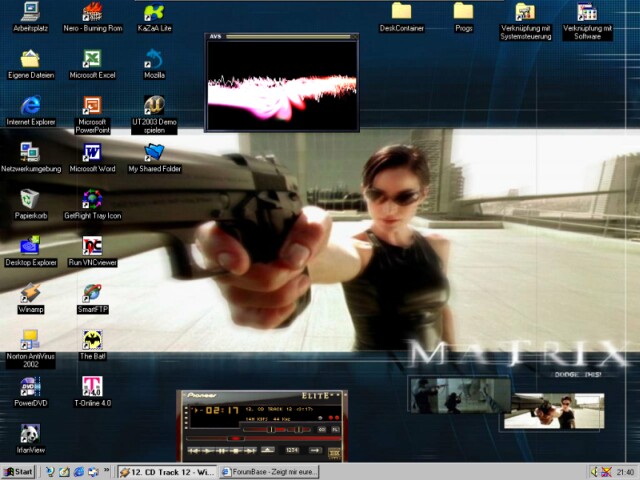
Task: Click the Winamp scrolling track title
Action: pyautogui.click(x=279, y=409)
